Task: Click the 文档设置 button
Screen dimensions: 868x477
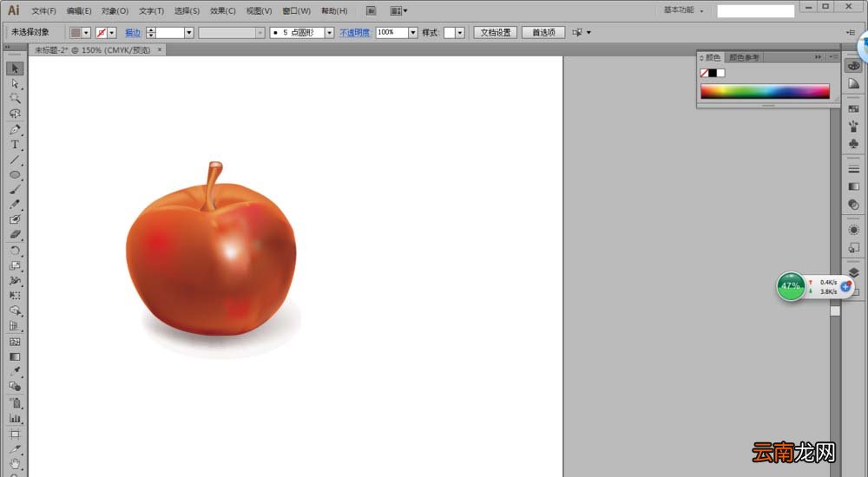Action: click(x=496, y=33)
